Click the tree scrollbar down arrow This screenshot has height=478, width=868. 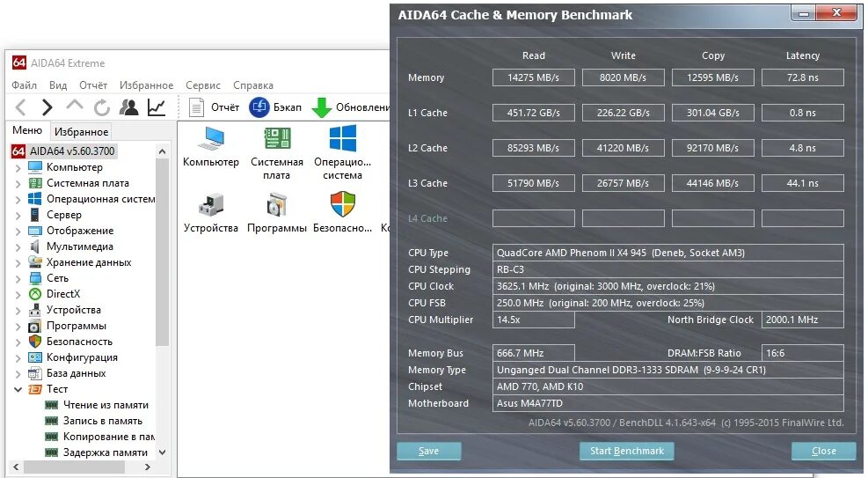162,452
